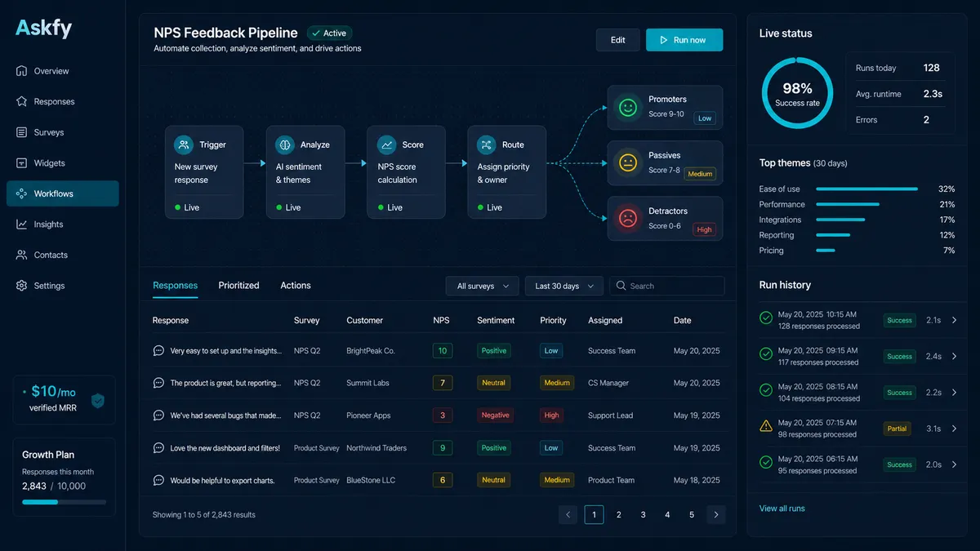
Task: Switch to the Prioritized tab
Action: tap(238, 286)
